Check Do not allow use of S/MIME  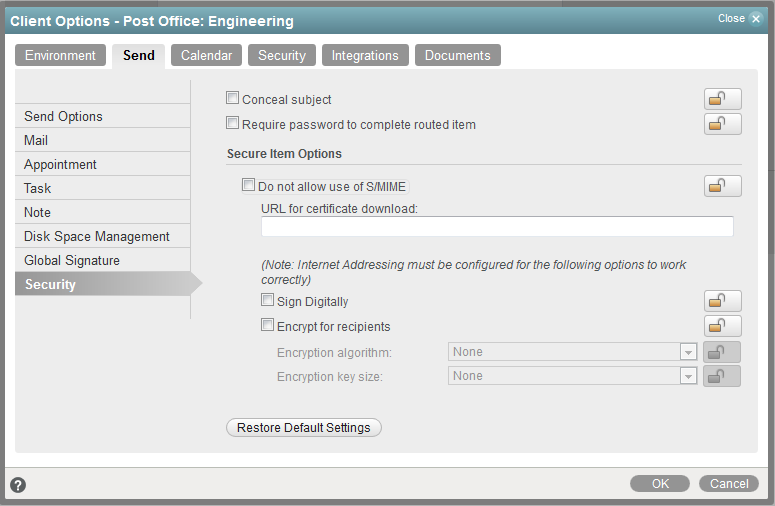tap(249, 185)
